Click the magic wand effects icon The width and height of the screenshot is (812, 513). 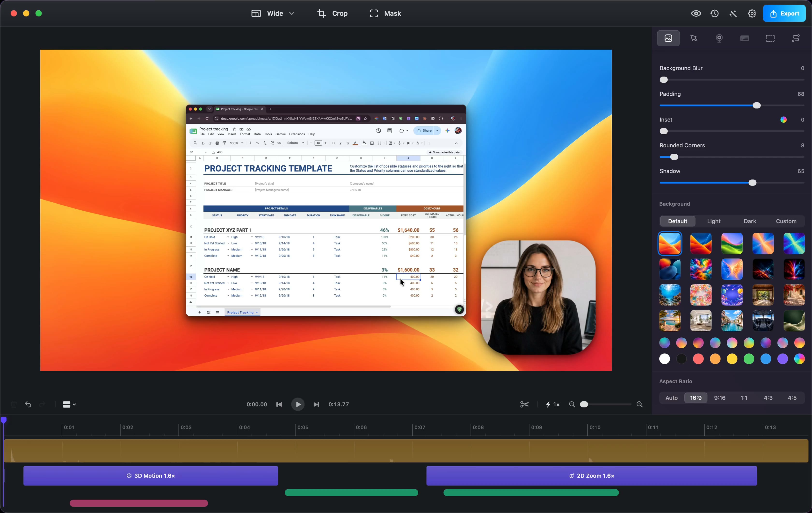tap(733, 14)
